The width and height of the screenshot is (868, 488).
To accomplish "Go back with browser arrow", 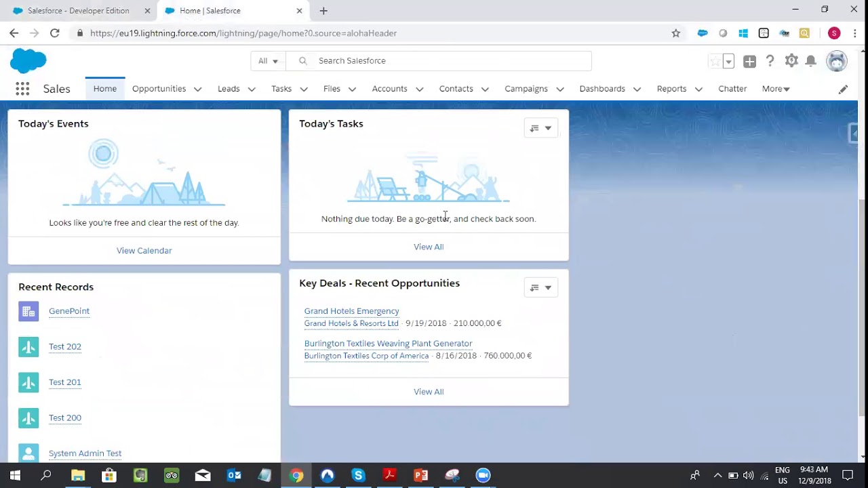I will [14, 33].
